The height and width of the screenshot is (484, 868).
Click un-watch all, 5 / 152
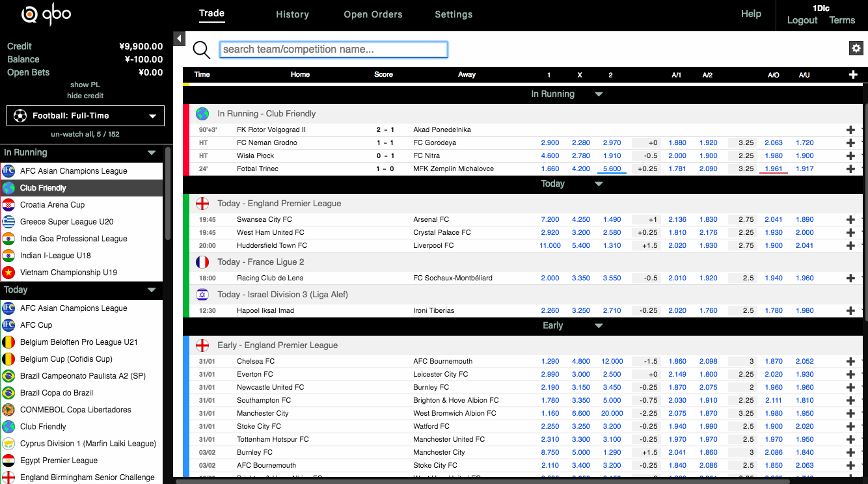click(85, 134)
